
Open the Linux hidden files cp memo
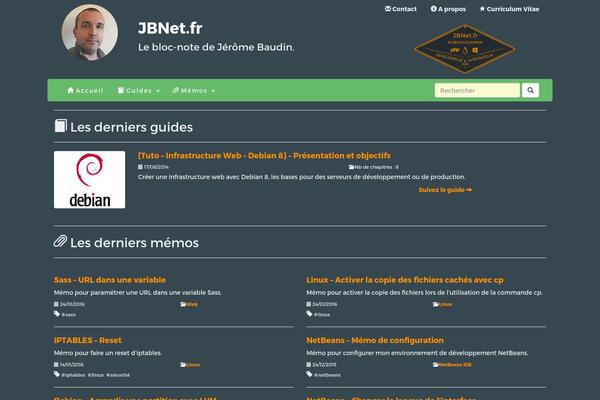(x=405, y=280)
